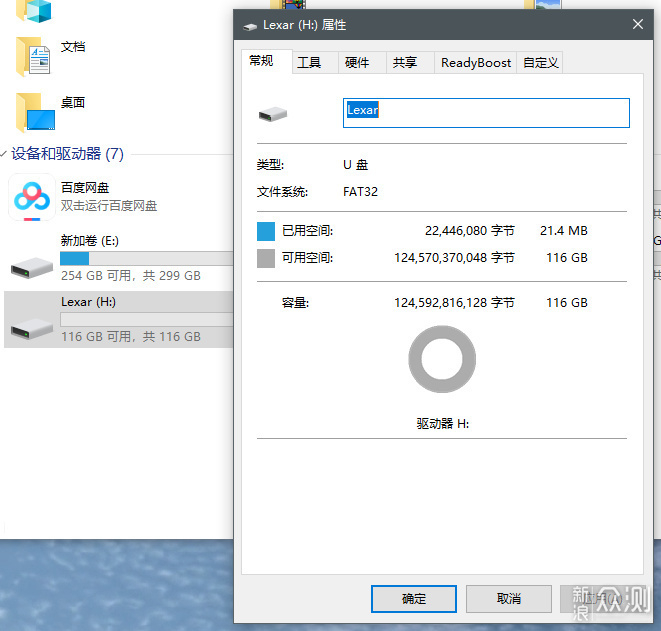Screen dimensions: 661x631
Task: Click the '驱动器 H:' label
Action: [443, 424]
